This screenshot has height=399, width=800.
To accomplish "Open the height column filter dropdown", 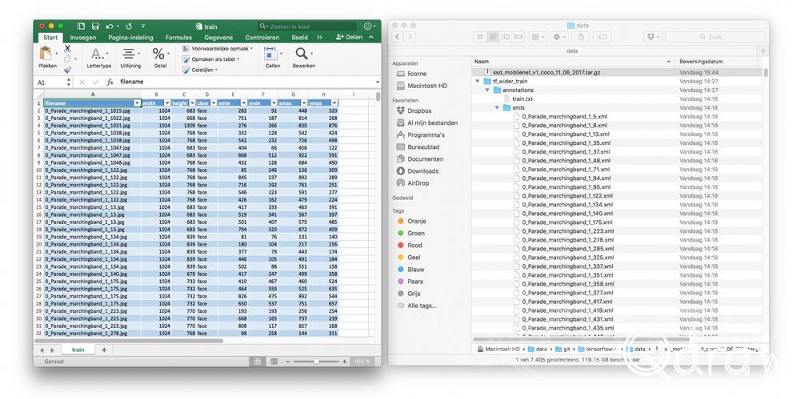I will click(x=192, y=103).
